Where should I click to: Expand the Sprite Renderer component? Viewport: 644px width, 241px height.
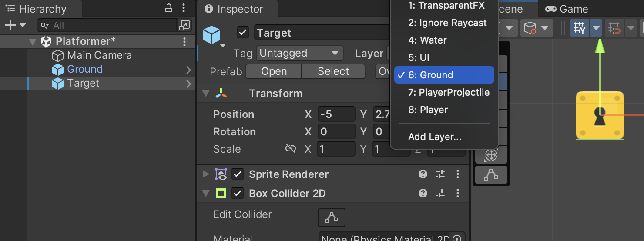click(206, 174)
